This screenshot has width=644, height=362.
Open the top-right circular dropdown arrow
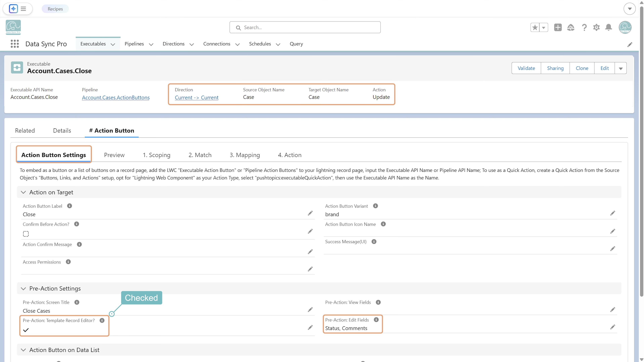tap(630, 9)
